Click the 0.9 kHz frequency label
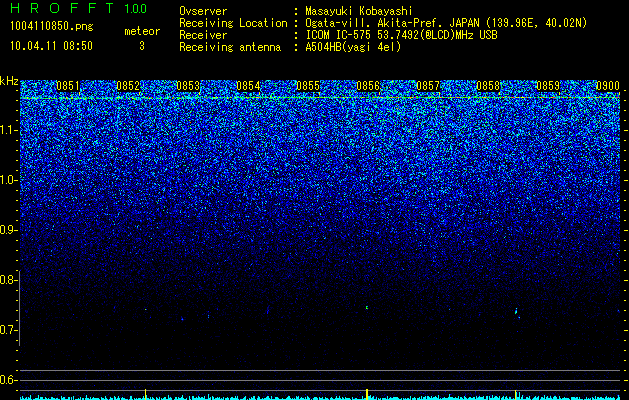Screen dimensions: 629x400 [x=8, y=230]
